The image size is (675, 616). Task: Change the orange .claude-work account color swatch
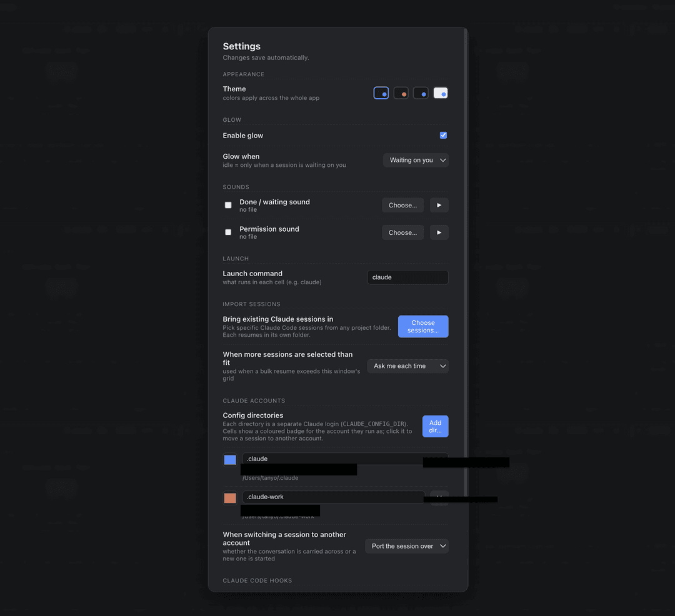[x=230, y=498]
